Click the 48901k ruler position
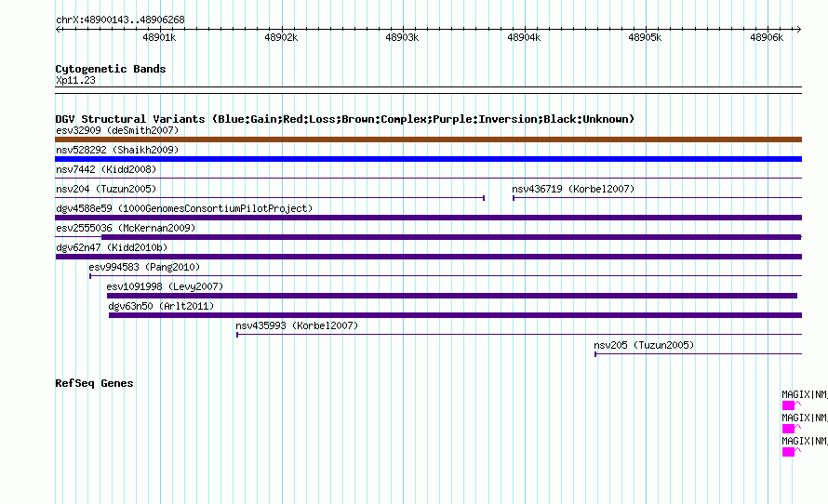828x504 pixels. tap(159, 37)
